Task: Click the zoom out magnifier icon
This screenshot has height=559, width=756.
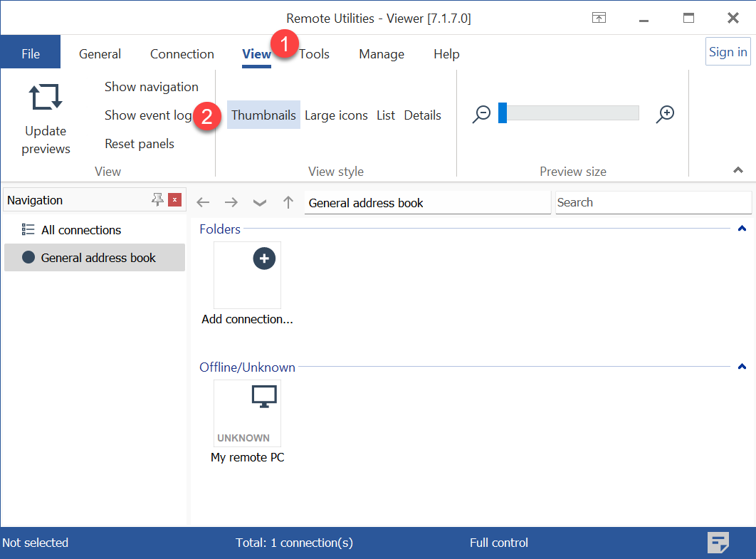Action: point(482,114)
